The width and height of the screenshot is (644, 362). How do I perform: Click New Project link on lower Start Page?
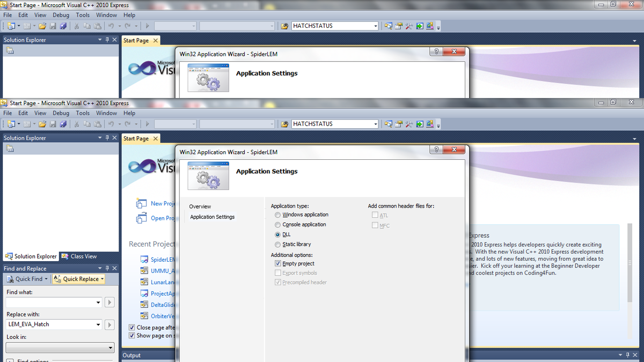click(163, 204)
